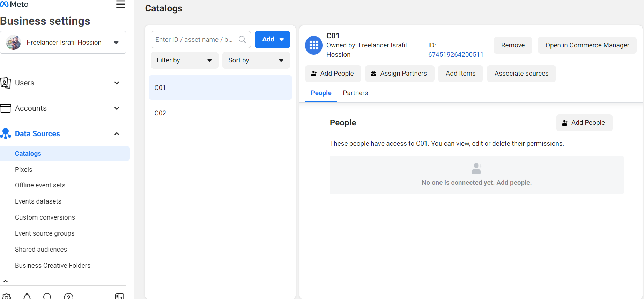
Task: Click Open in Commerce Manager
Action: pyautogui.click(x=587, y=45)
